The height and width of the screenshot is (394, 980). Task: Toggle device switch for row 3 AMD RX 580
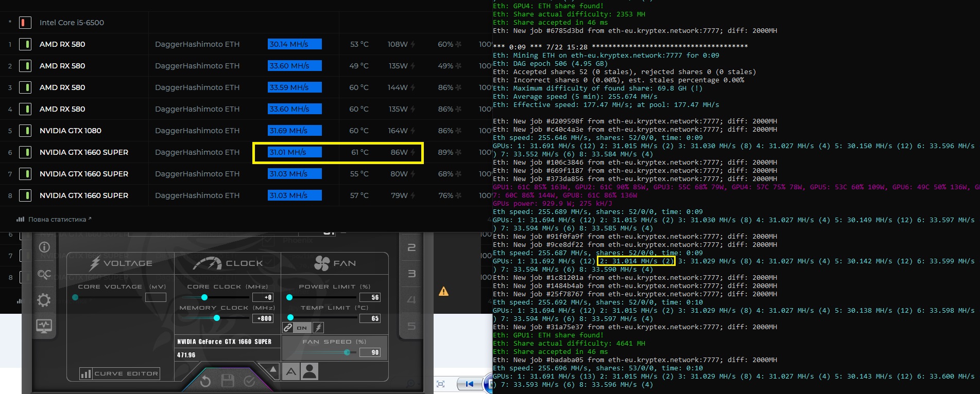click(x=25, y=87)
